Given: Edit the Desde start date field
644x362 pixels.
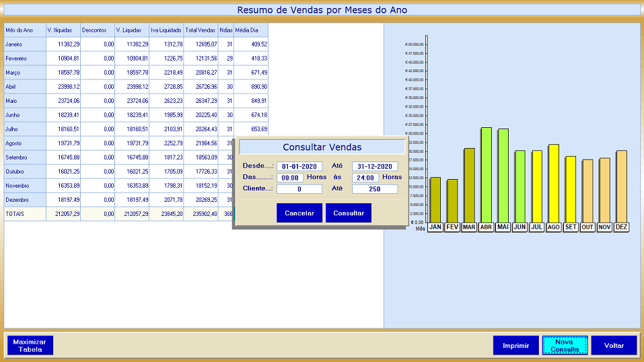Looking at the screenshot, I should pyautogui.click(x=299, y=166).
